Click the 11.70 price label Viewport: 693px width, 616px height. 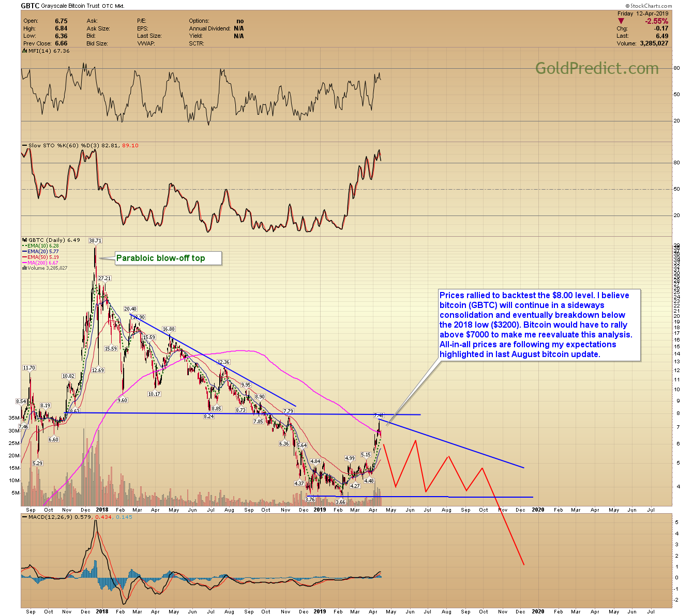click(x=29, y=368)
